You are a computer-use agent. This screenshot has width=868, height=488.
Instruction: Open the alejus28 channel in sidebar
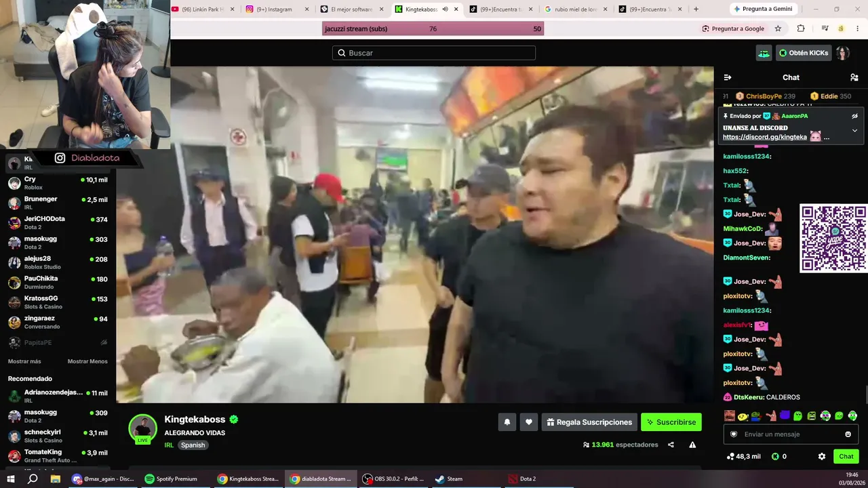coord(58,262)
